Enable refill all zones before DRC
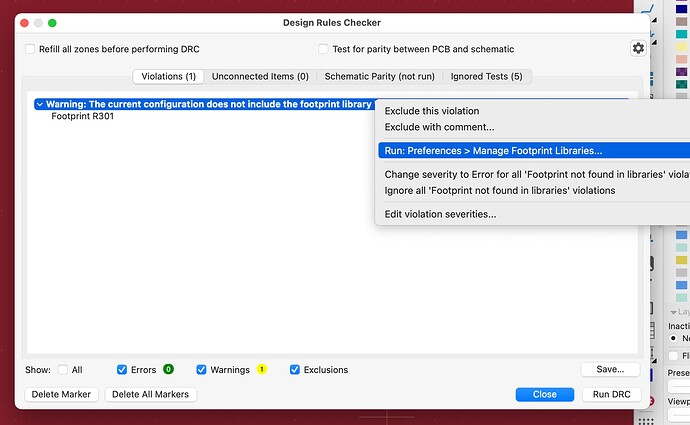Image resolution: width=690 pixels, height=425 pixels. 30,48
